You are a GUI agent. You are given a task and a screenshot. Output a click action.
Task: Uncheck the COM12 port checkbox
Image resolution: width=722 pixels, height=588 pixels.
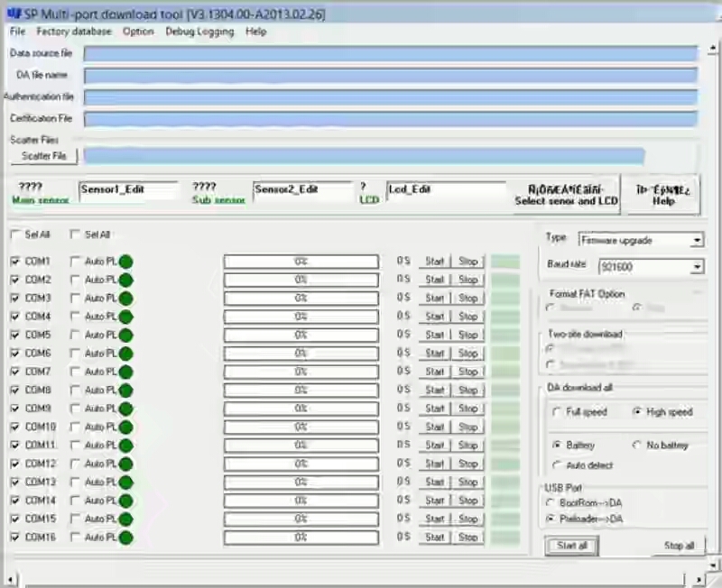click(x=15, y=464)
